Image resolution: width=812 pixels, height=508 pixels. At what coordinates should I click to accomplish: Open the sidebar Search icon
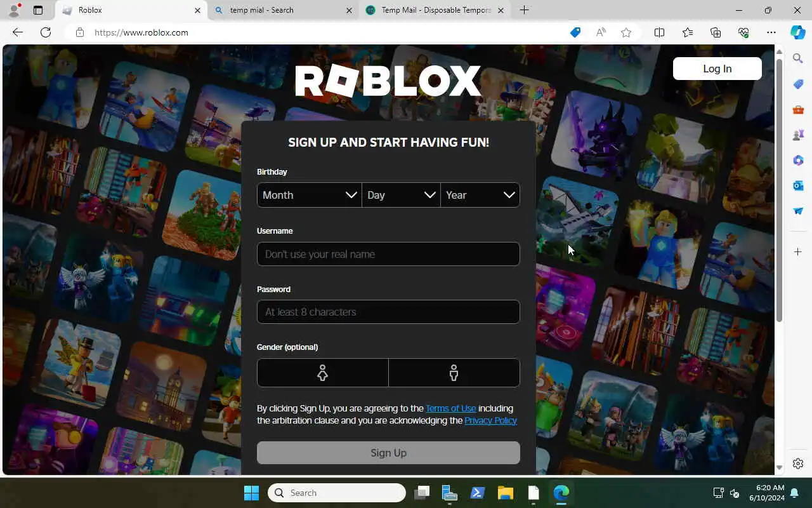(x=798, y=58)
